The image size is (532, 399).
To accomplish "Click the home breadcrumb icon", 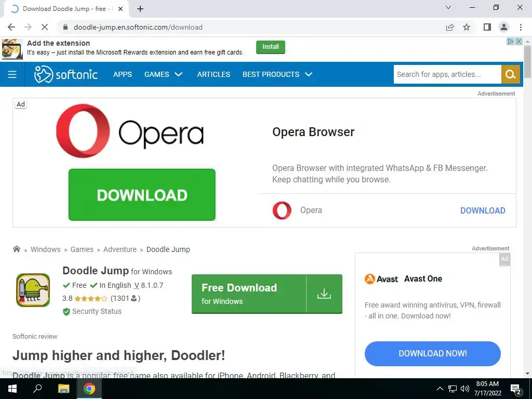I will (16, 249).
